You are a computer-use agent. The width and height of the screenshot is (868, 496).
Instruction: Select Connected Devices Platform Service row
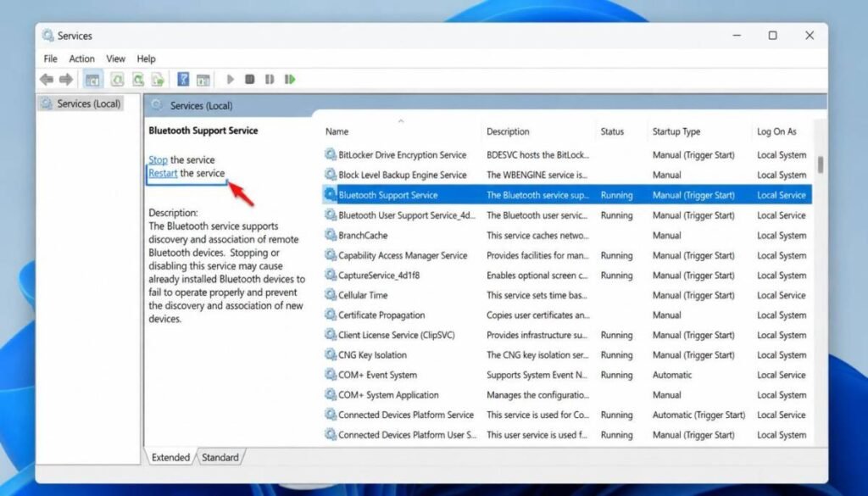[x=567, y=415]
